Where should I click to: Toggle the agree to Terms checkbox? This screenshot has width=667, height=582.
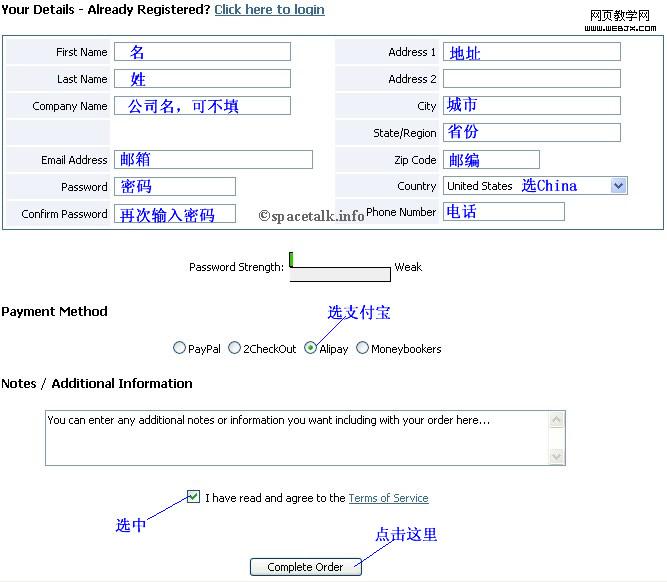click(194, 497)
